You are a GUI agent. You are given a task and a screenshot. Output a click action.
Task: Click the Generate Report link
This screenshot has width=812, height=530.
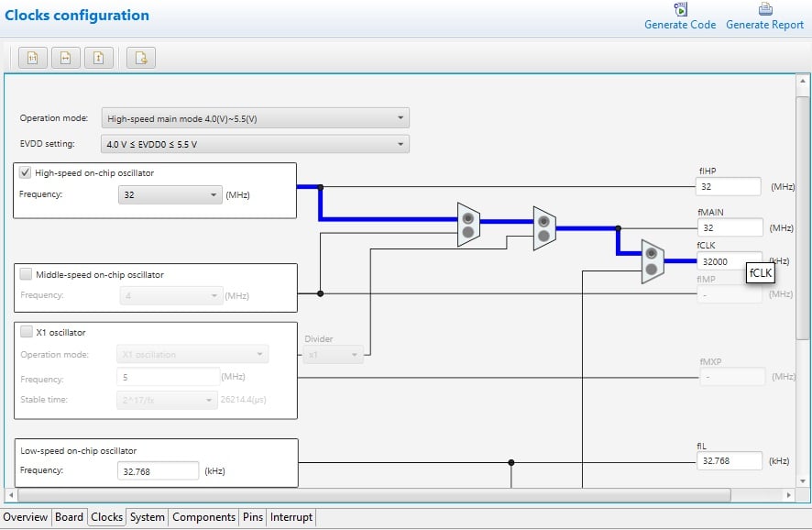click(764, 25)
